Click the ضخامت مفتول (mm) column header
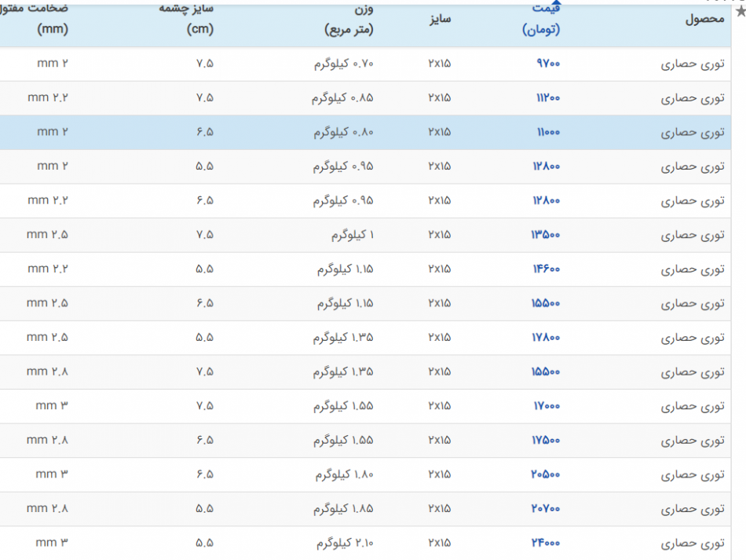The width and height of the screenshot is (746, 560). 39,20
